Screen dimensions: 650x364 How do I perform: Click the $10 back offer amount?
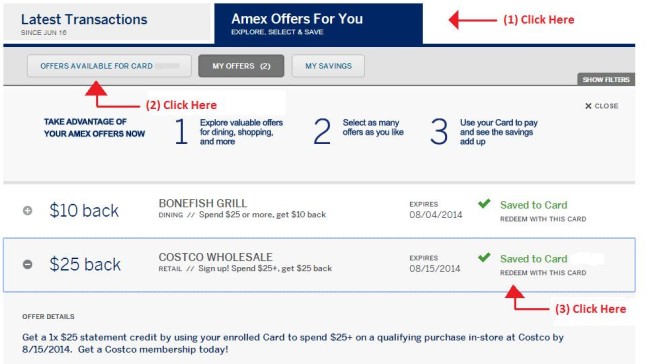(x=84, y=211)
